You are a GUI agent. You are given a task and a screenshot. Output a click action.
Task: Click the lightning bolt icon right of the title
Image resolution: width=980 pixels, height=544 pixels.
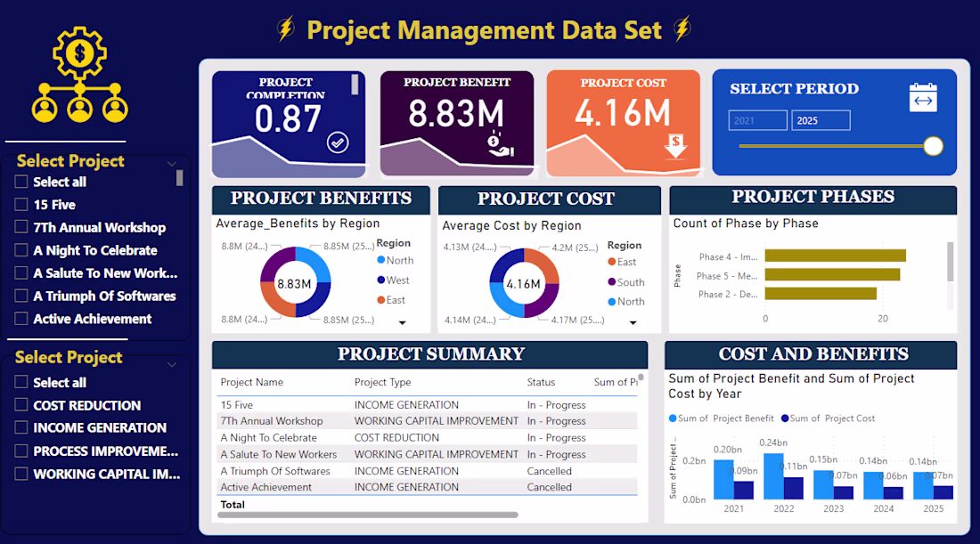(x=682, y=28)
